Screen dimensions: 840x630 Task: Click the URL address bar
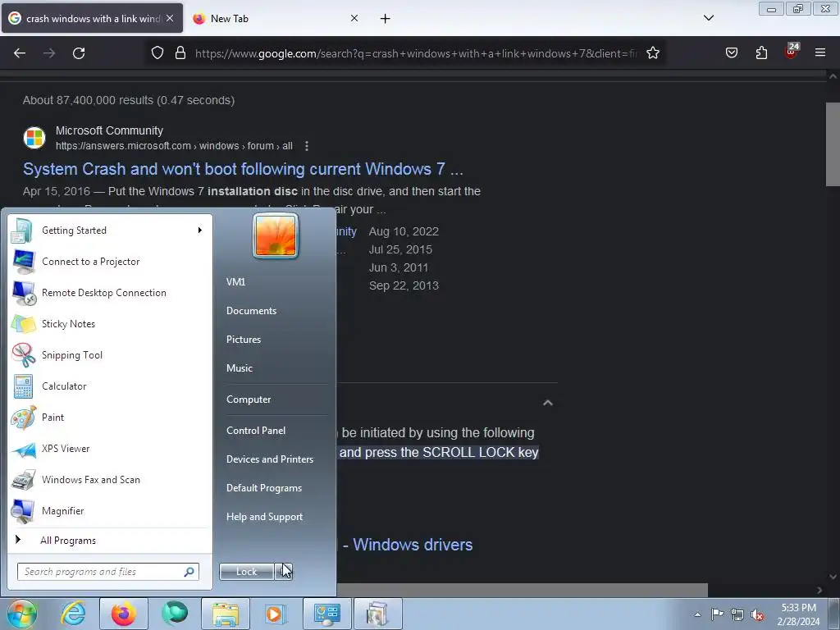(x=416, y=53)
